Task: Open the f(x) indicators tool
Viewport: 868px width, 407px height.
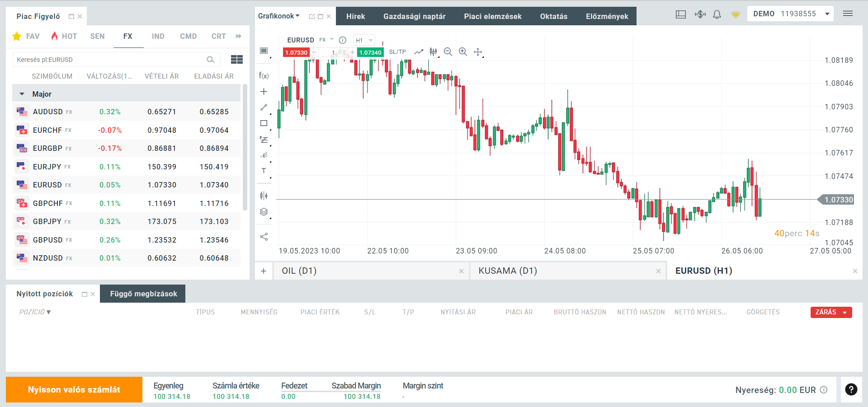Action: pyautogui.click(x=264, y=75)
